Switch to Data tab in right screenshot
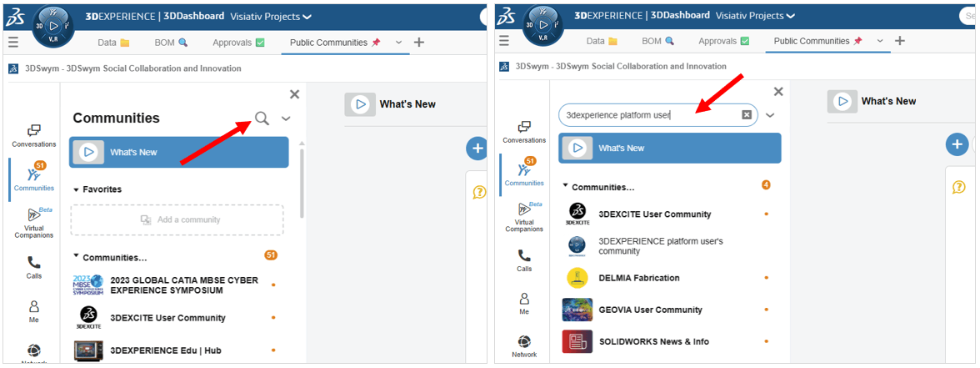This screenshot has height=368, width=980. pos(602,41)
